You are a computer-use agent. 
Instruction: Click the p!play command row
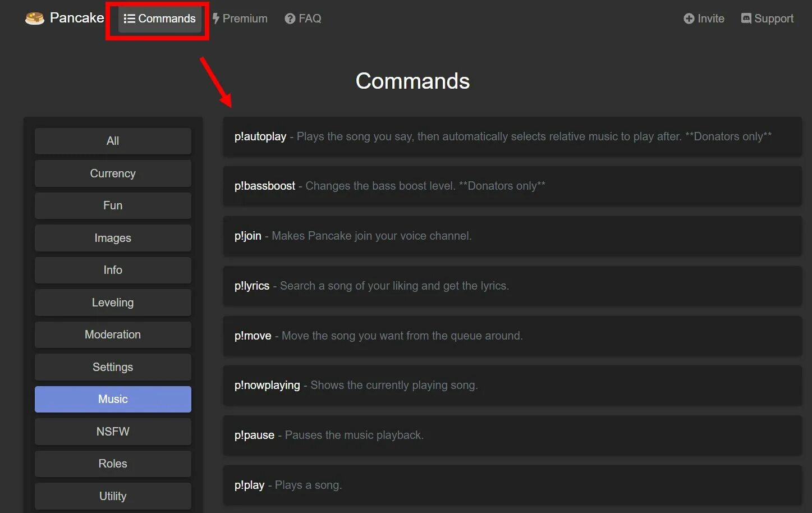tap(512, 485)
